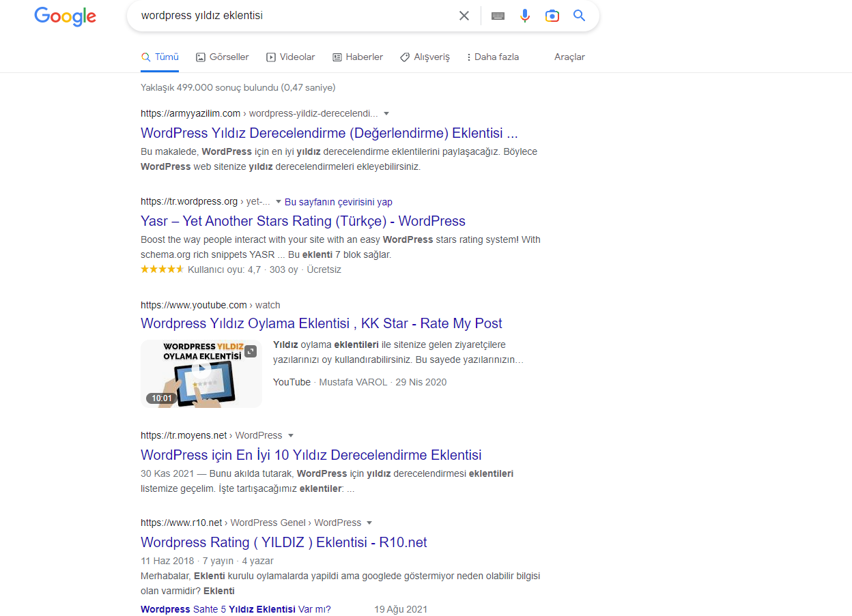This screenshot has height=616, width=852.
Task: Open the Araçlar search tools
Action: click(569, 57)
